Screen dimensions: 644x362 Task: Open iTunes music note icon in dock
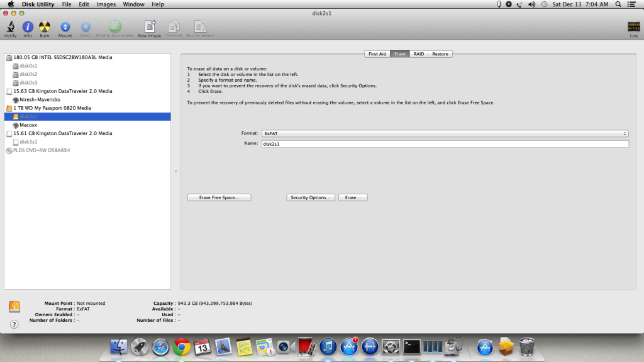(x=328, y=347)
